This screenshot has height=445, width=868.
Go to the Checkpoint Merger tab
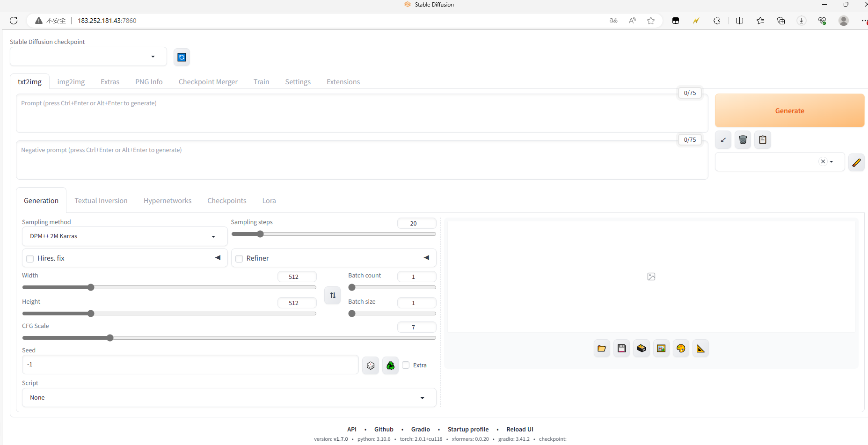208,82
